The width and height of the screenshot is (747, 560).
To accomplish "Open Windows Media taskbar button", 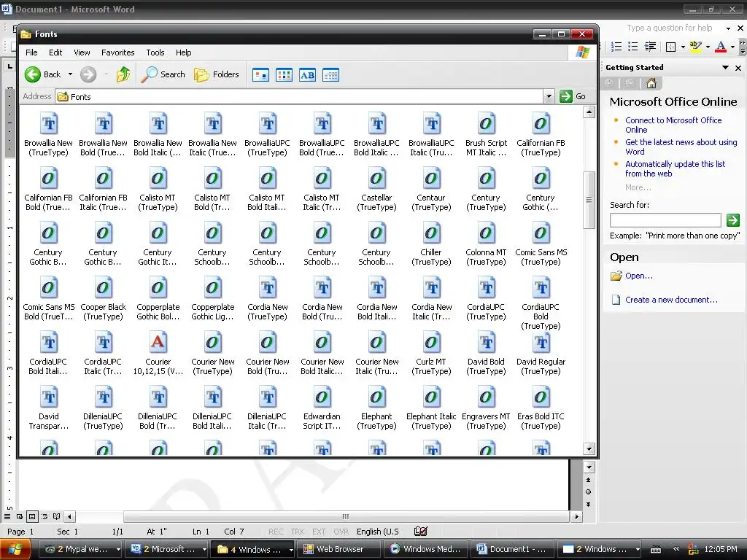I will [x=425, y=549].
